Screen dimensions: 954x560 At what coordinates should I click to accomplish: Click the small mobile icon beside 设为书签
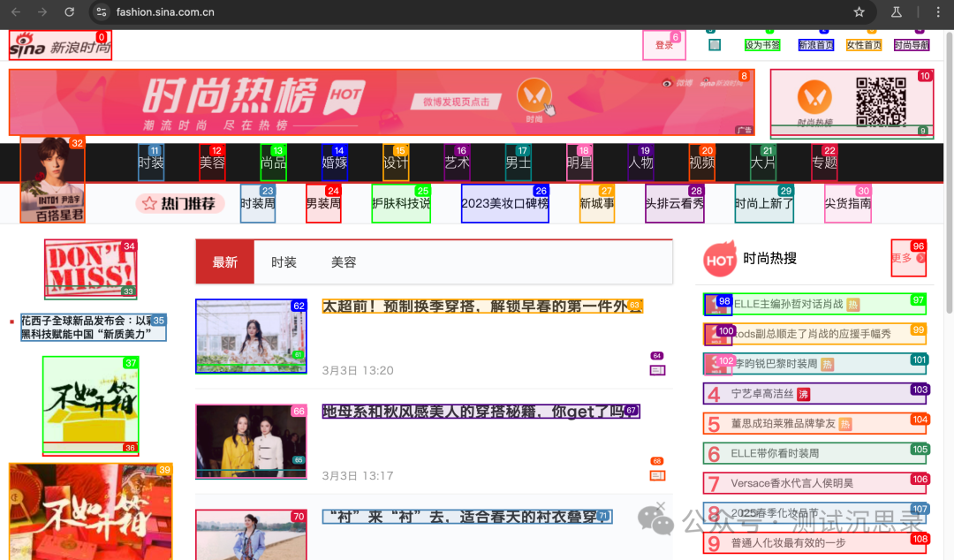(715, 44)
